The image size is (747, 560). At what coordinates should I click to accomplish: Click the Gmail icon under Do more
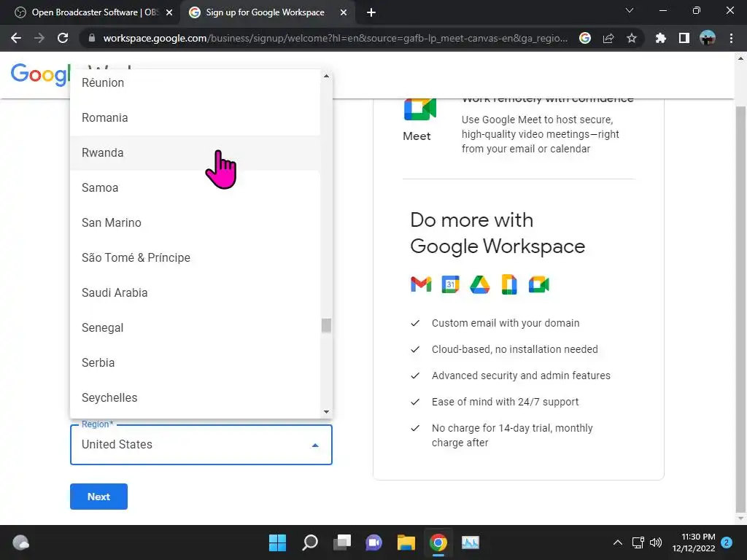point(421,284)
